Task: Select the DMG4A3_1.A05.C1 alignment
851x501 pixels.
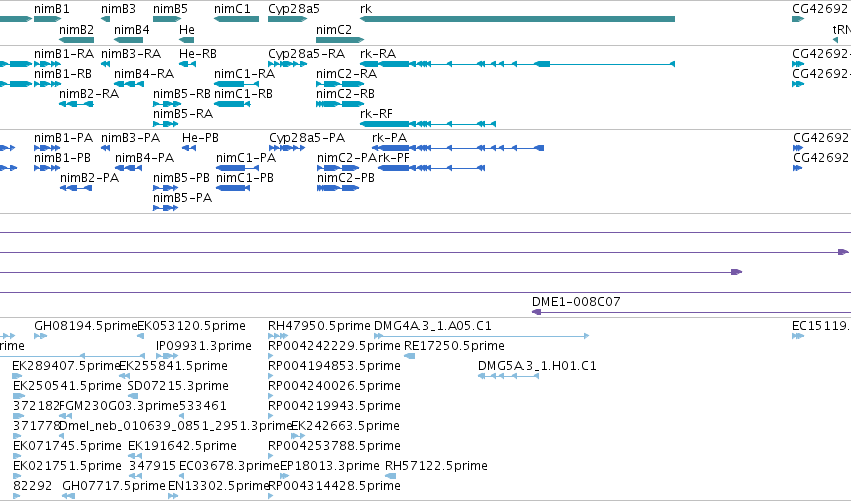Action: point(481,336)
